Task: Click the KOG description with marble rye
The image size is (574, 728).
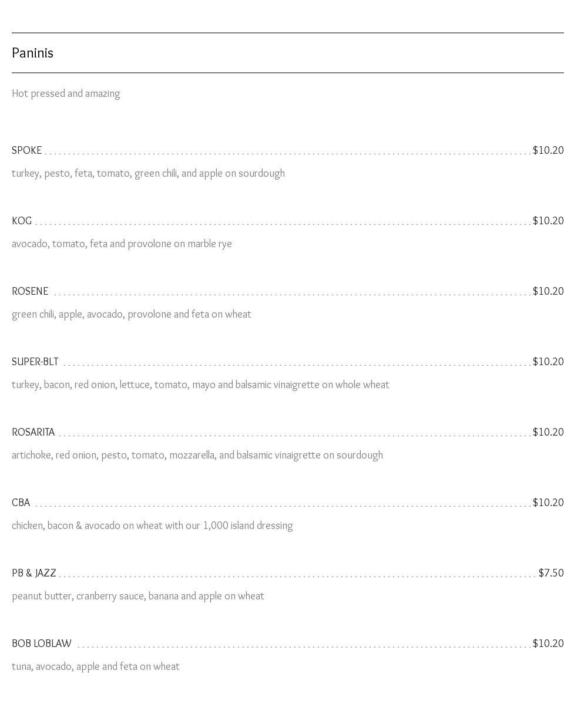Action: 122,244
